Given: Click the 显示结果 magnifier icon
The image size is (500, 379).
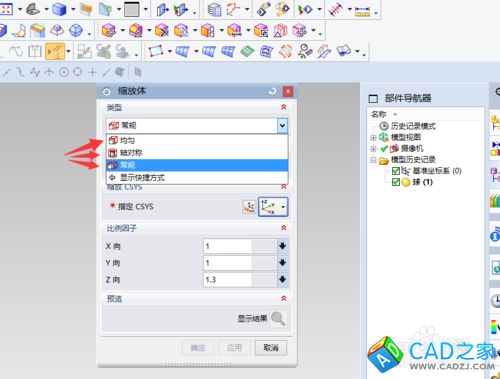Looking at the screenshot, I should [278, 318].
